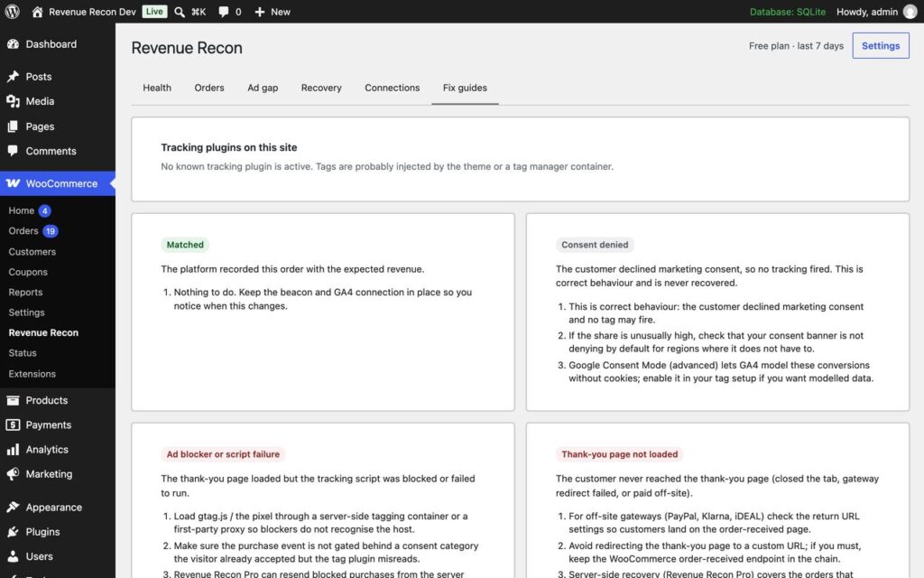924x578 pixels.
Task: Open the Recovery tab
Action: [x=321, y=88]
